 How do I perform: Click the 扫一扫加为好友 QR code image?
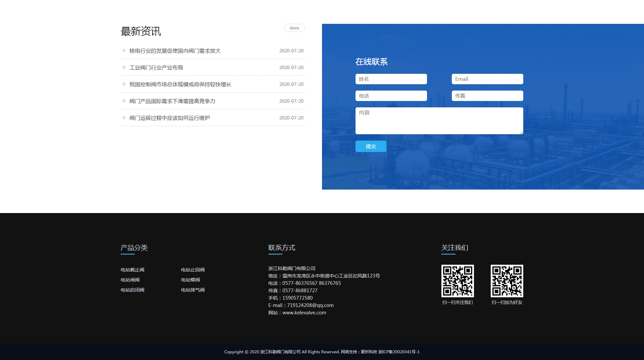tap(507, 281)
